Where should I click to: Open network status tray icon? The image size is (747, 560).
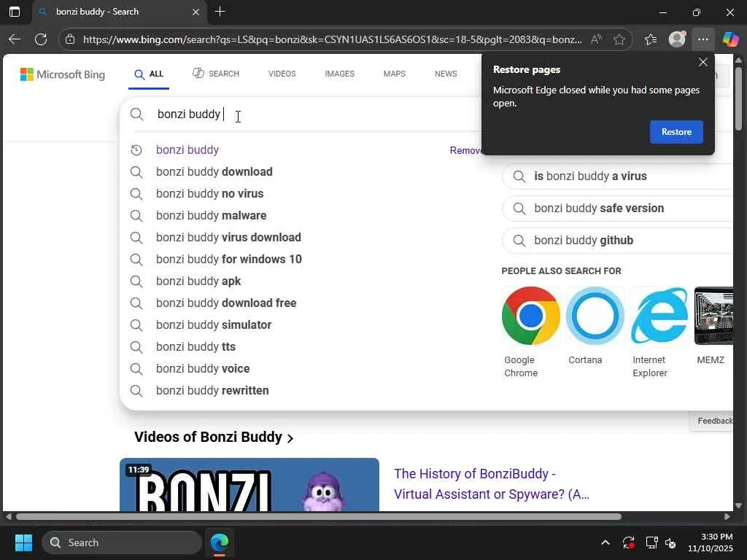(x=651, y=542)
